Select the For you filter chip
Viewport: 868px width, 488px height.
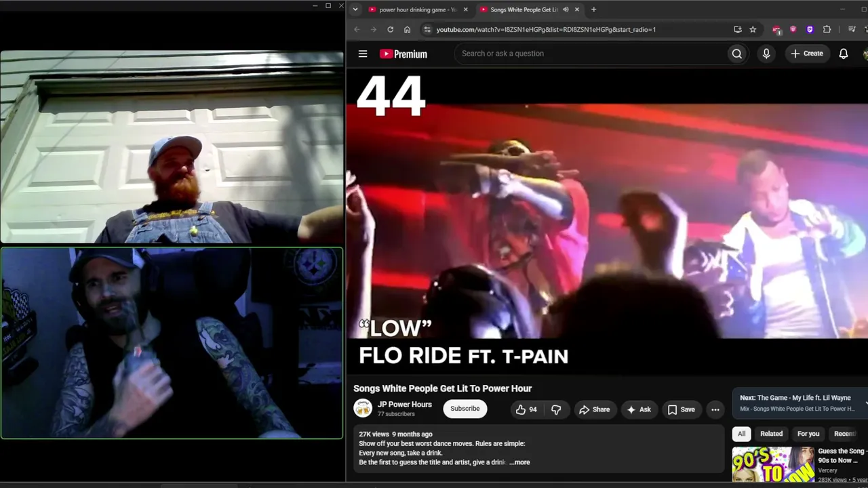coord(808,434)
